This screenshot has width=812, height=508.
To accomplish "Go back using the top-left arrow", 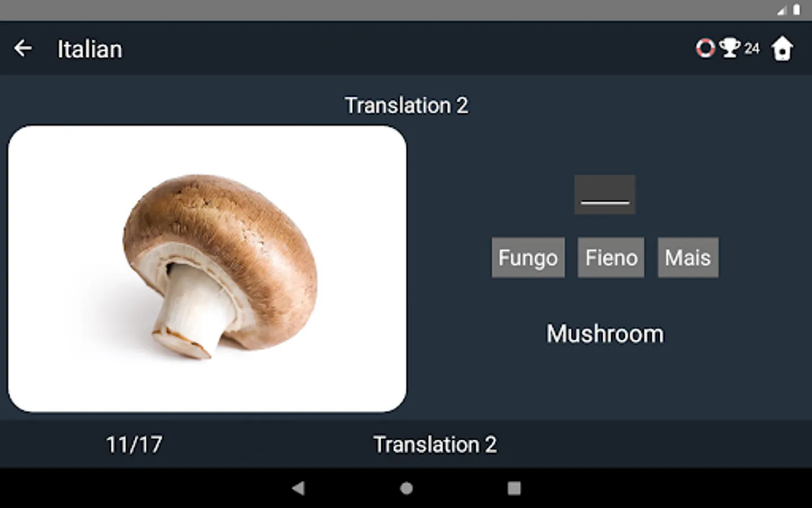I will pos(23,49).
